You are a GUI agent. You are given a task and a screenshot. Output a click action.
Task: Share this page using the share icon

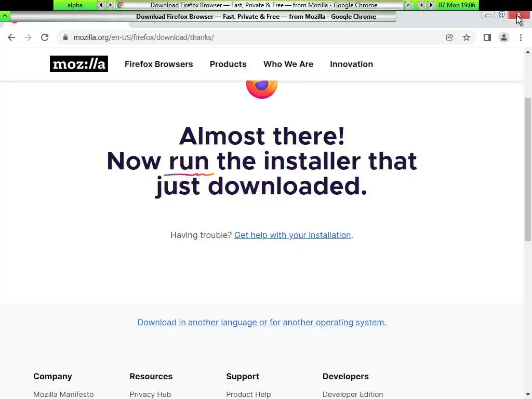450,37
